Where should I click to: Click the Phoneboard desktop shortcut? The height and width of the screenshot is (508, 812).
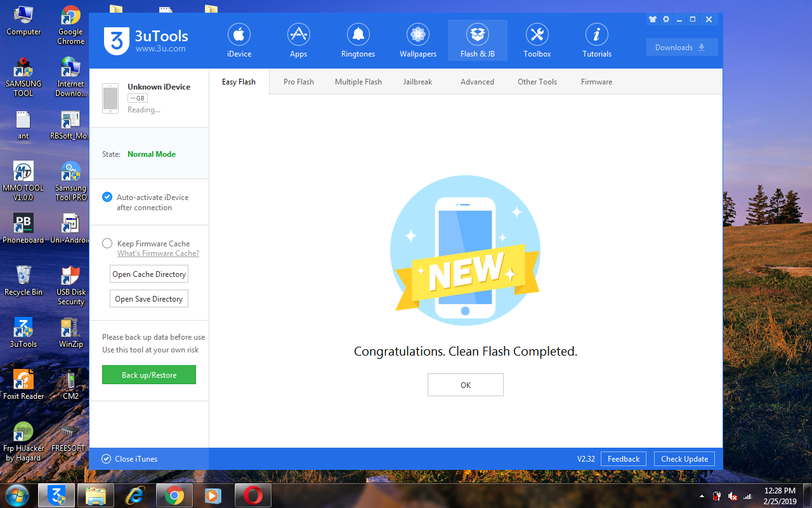[x=23, y=229]
